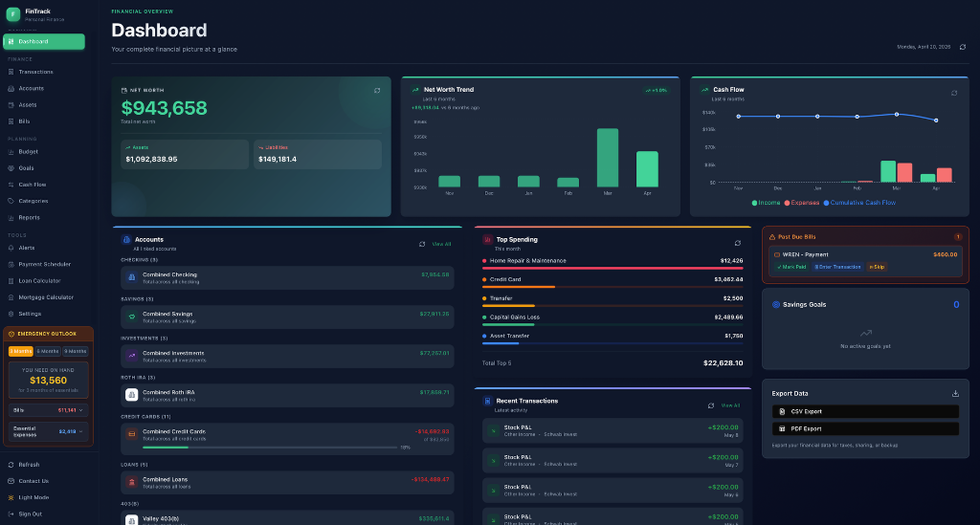Screen dimensions: 980x525
Task: Refresh the Accounts panel
Action: [x=422, y=244]
